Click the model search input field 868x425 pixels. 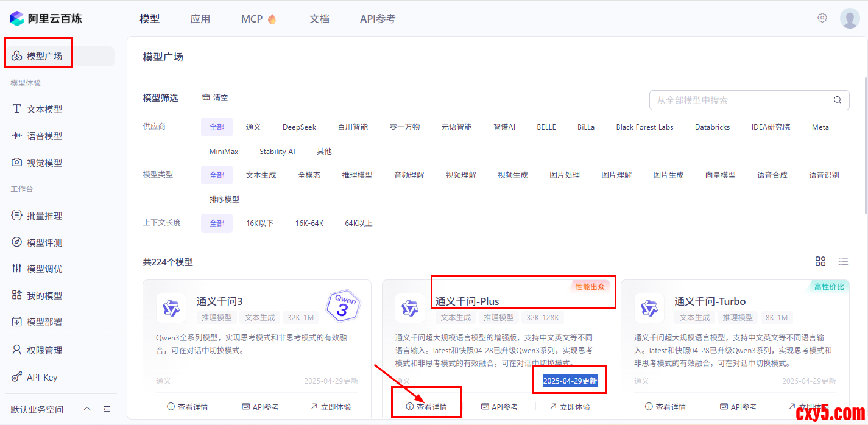pyautogui.click(x=740, y=100)
